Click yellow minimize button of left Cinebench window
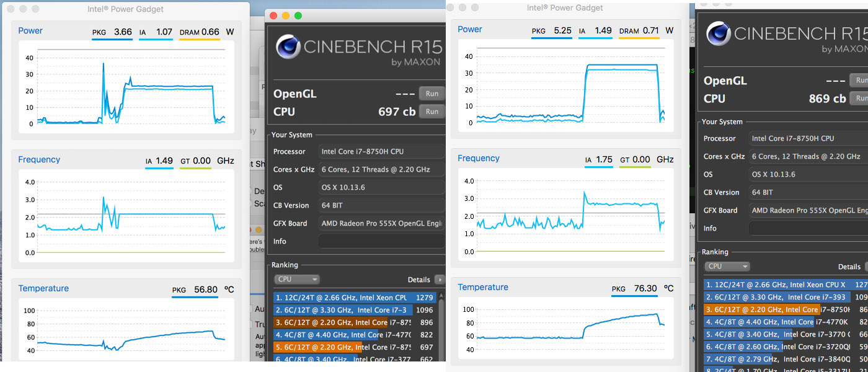Viewport: 868px width, 372px height. (x=286, y=15)
